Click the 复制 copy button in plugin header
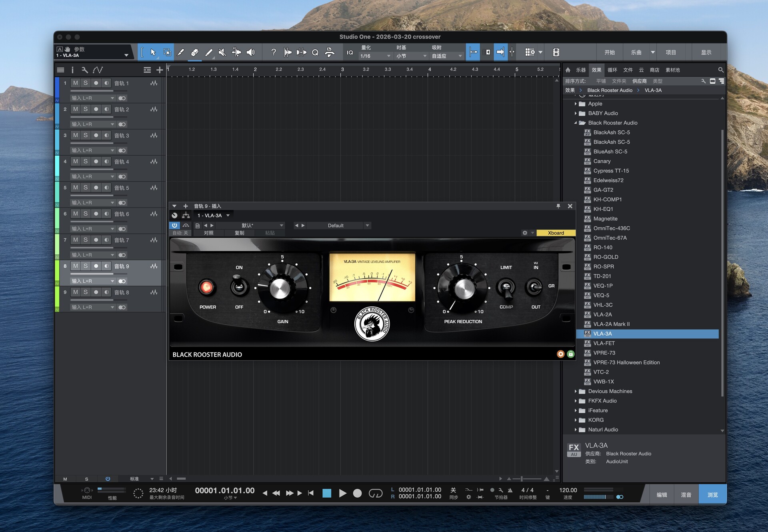The image size is (768, 532). (x=239, y=233)
